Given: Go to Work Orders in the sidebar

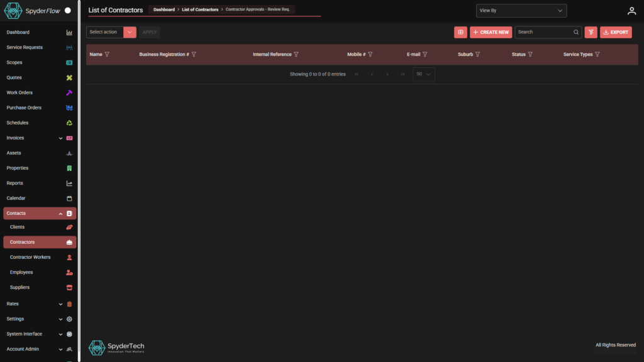Looking at the screenshot, I should 19,92.
